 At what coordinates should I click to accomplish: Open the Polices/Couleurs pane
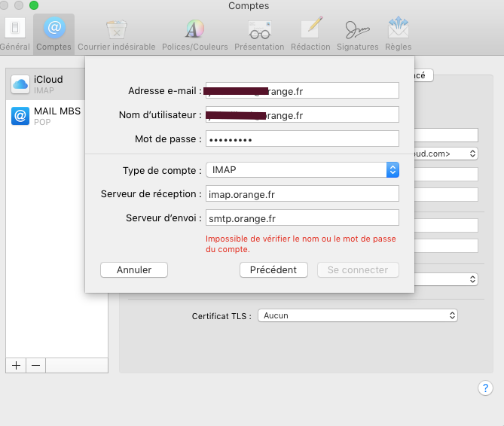(x=194, y=34)
